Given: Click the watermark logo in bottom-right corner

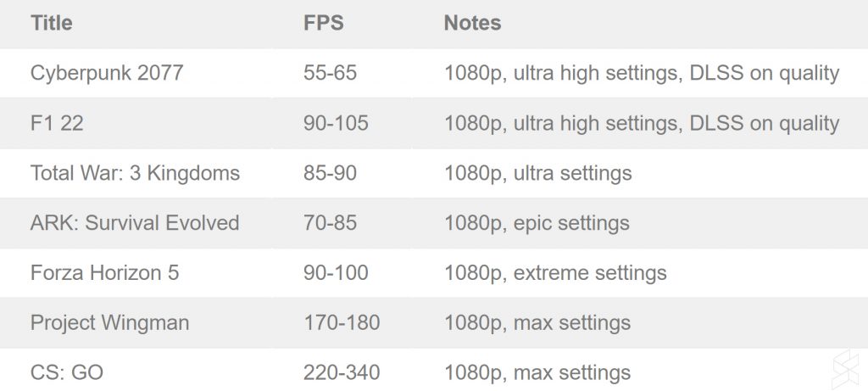Looking at the screenshot, I should coord(840,365).
